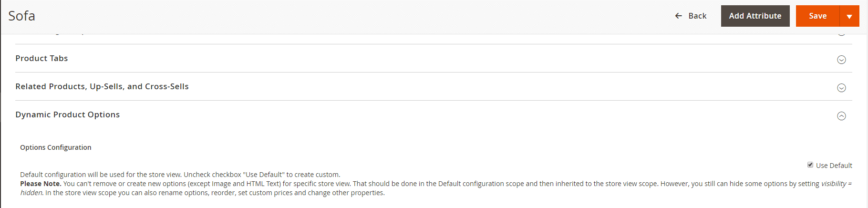Click the bold Please Note text
Screen dimensions: 868x208
pyautogui.click(x=41, y=184)
